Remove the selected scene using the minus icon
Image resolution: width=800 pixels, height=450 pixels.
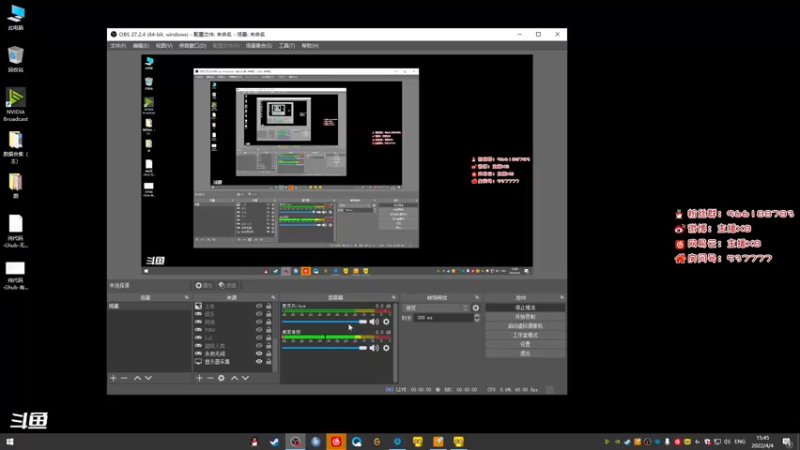[x=124, y=378]
